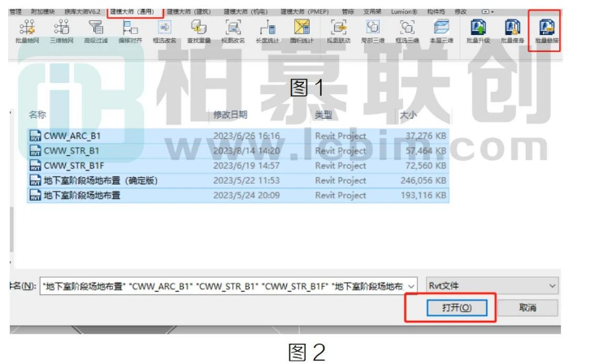Viewport: 599px width, 364px height.
Task: Expand the file name history dropdown arrow
Action: 411,286
